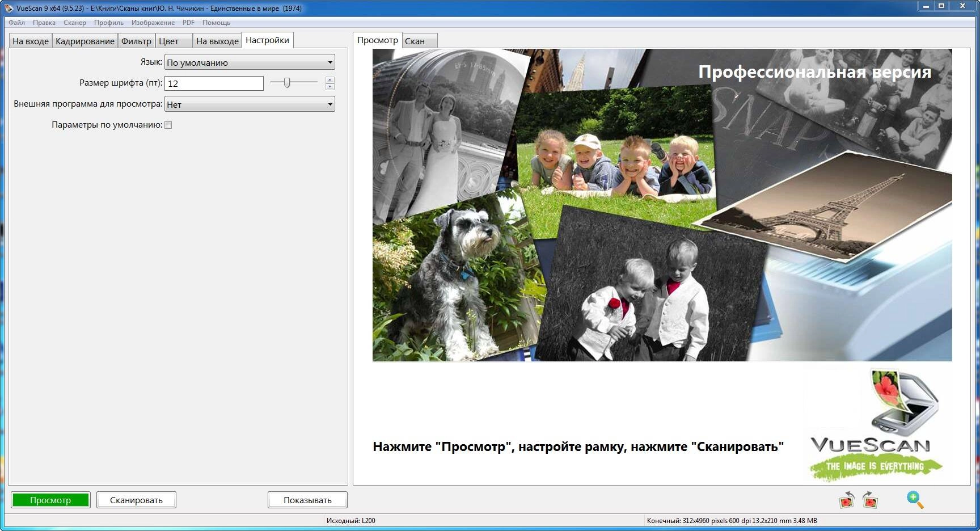The image size is (980, 531).
Task: Open the Внешняя программа для просмотра dropdown
Action: tap(250, 104)
